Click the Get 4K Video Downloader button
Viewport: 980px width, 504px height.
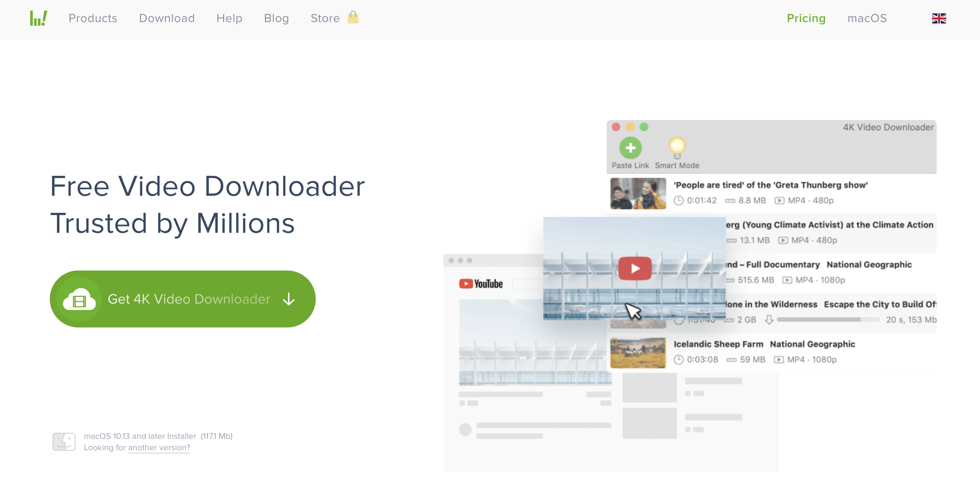coord(182,299)
